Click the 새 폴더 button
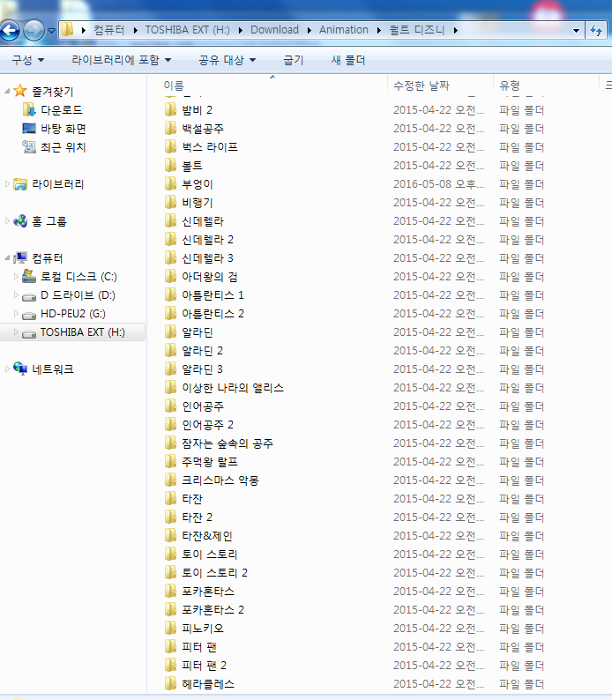The image size is (612, 700). (347, 61)
